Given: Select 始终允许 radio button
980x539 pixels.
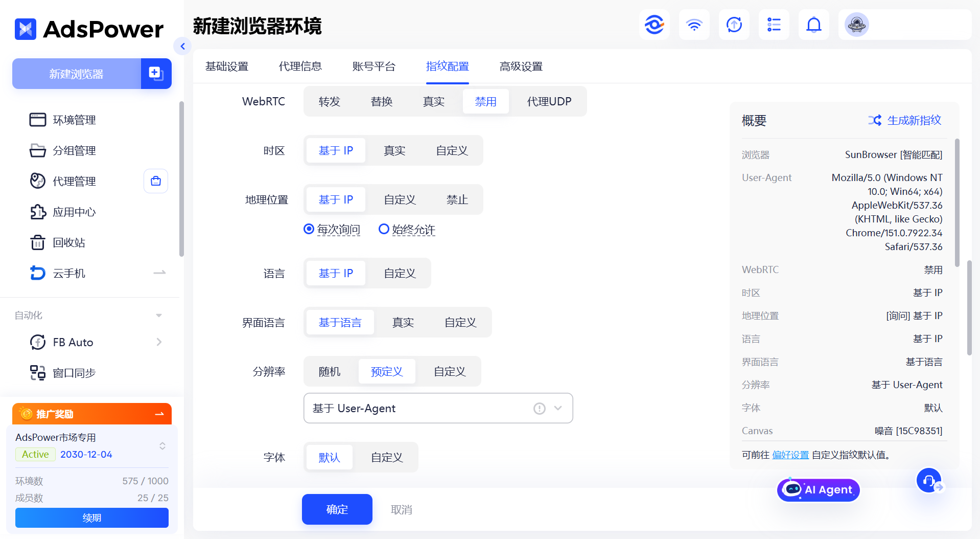Looking at the screenshot, I should coord(384,229).
